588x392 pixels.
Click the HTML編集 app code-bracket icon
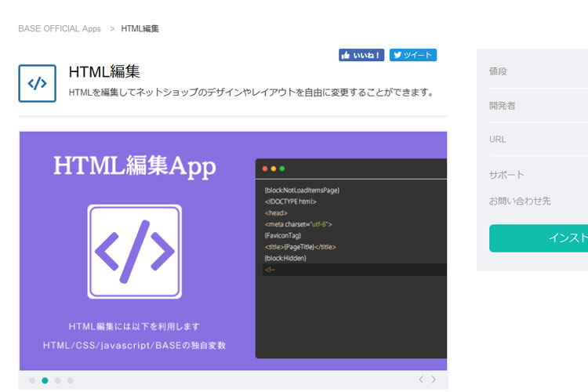click(x=37, y=83)
